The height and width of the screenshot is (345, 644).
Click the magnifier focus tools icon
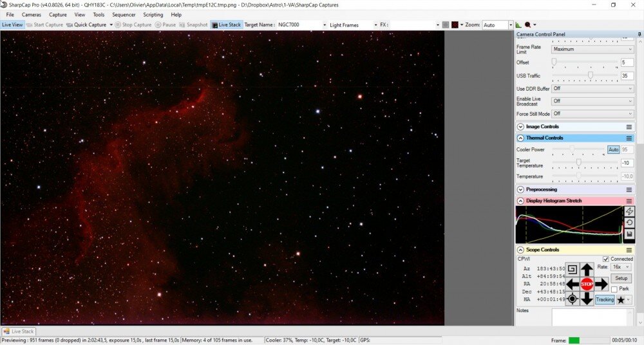point(527,25)
